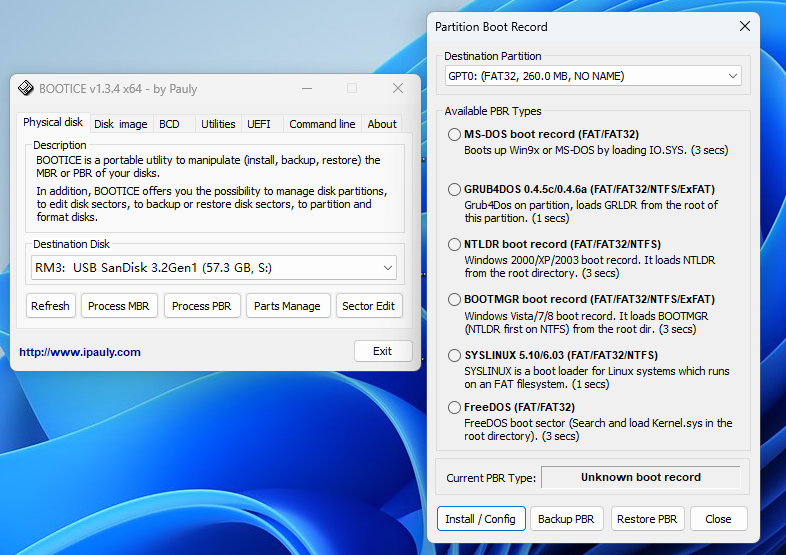Close the Partition Boot Record dialog via X
The width and height of the screenshot is (786, 555).
coord(745,27)
